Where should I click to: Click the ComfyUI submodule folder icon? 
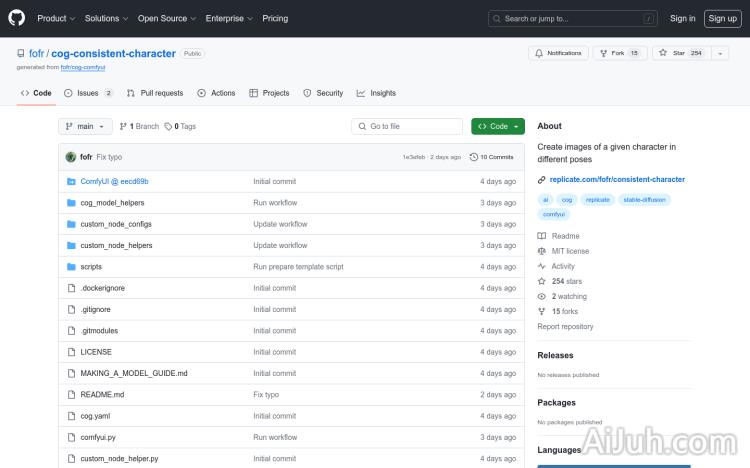pos(71,181)
